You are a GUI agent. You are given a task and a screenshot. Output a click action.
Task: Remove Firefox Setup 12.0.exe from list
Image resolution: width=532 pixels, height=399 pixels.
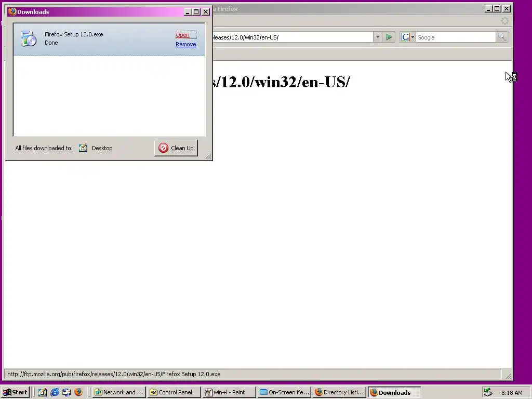tap(185, 44)
